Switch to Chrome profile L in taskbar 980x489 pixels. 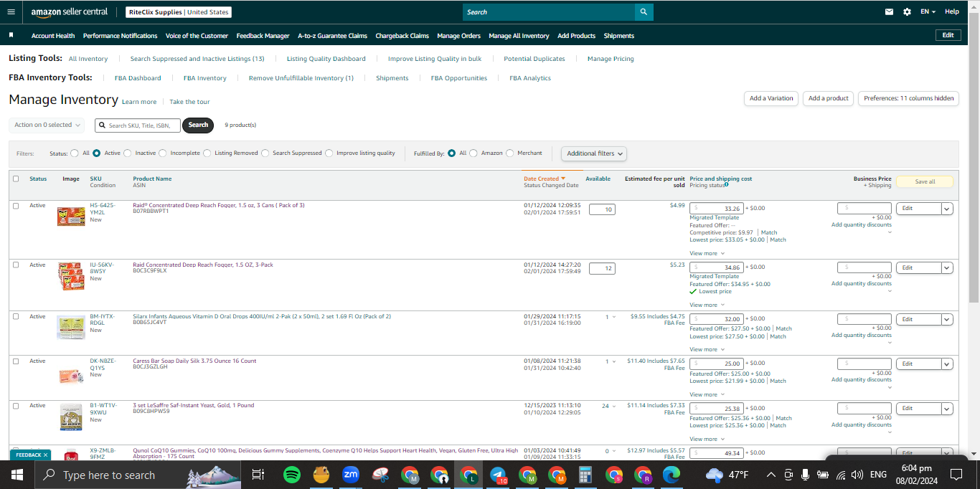(x=468, y=475)
